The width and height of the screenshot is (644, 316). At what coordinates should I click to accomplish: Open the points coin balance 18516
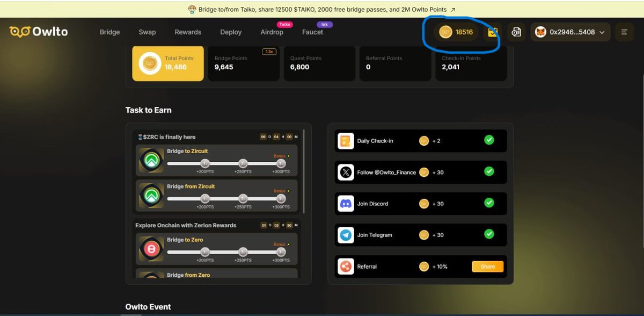pos(456,32)
